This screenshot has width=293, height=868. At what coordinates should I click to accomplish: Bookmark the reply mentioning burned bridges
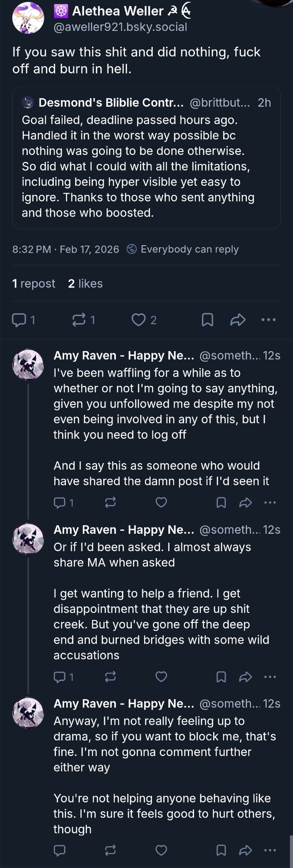point(221,677)
